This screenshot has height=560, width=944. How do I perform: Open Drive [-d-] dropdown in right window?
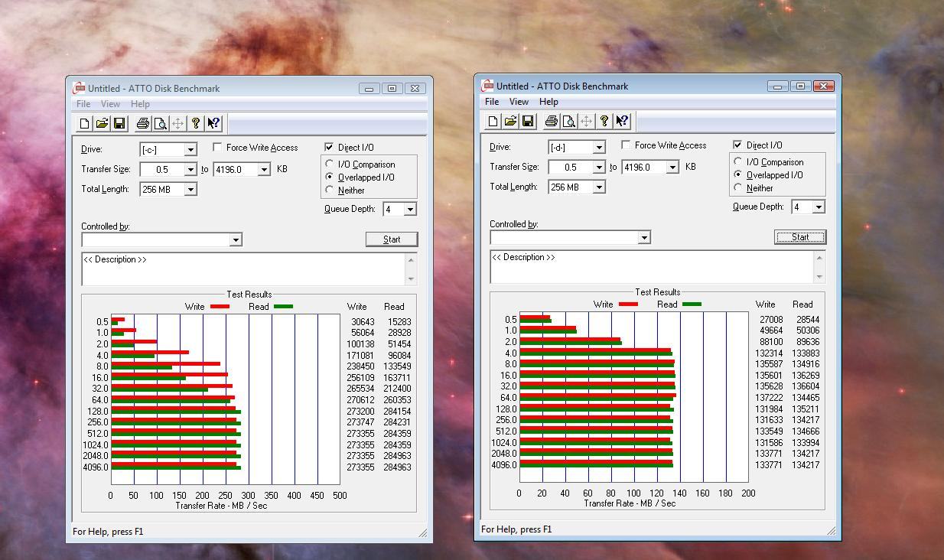599,147
